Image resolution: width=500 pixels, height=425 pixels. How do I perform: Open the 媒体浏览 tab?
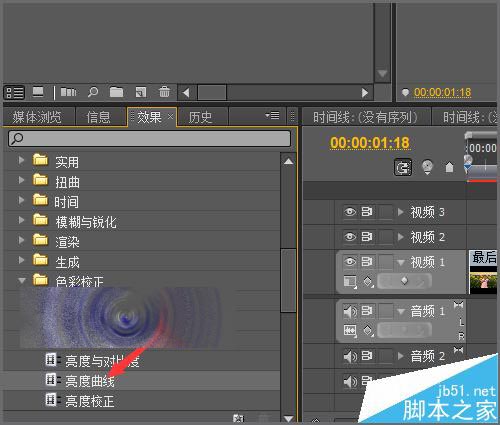(37, 117)
